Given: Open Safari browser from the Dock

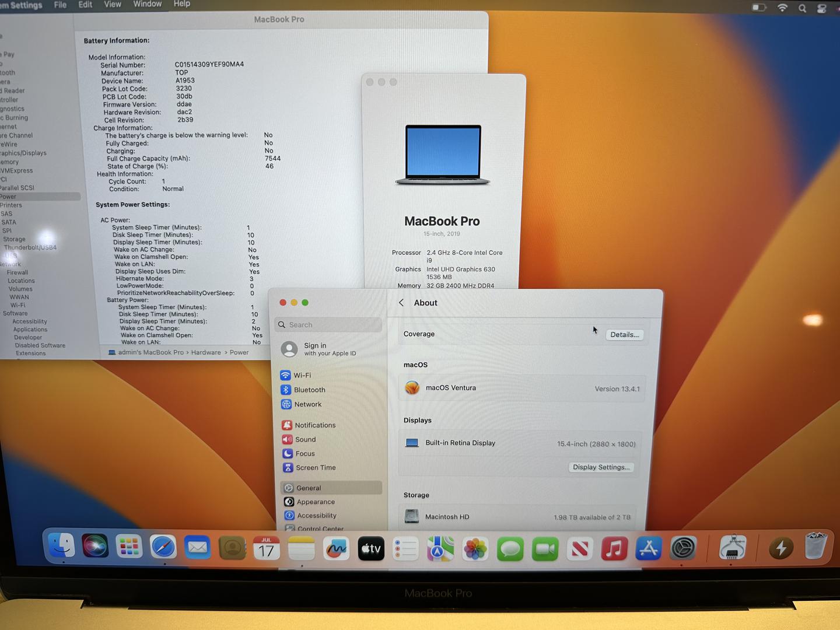Looking at the screenshot, I should (163, 547).
